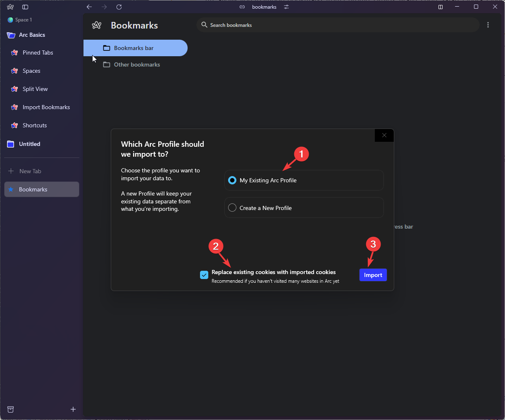Switch to the Bookmarks tab in sidebar
505x420 pixels.
click(42, 189)
